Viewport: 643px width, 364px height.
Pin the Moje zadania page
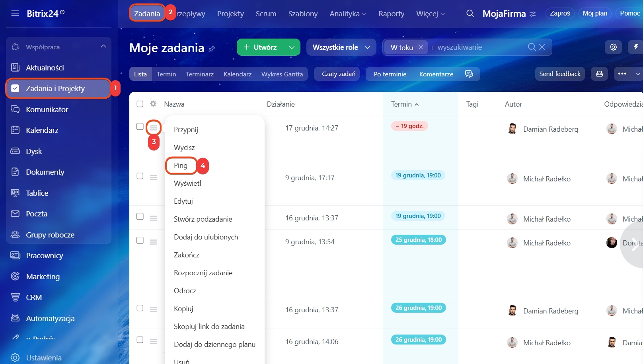(x=212, y=49)
